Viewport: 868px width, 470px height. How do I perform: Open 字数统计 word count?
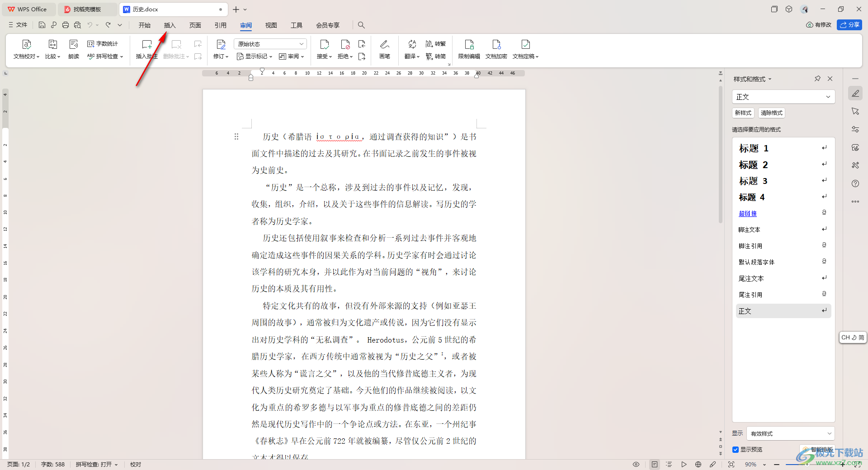pyautogui.click(x=103, y=44)
